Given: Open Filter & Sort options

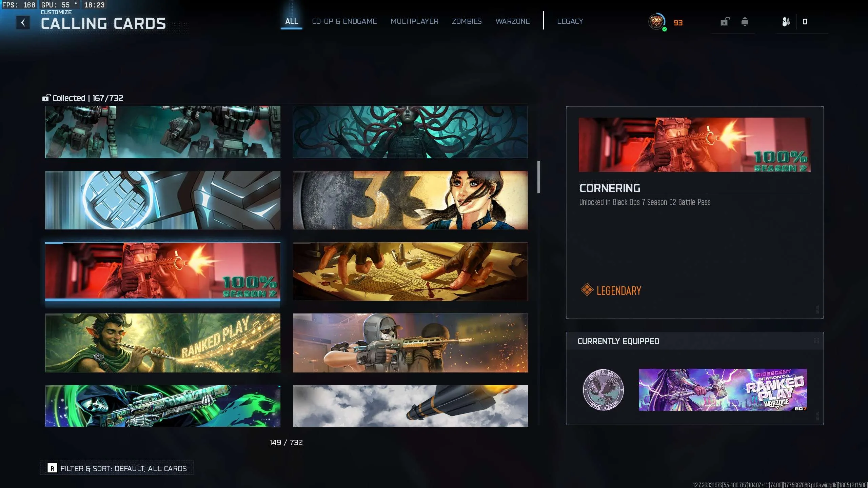Looking at the screenshot, I should 117,468.
